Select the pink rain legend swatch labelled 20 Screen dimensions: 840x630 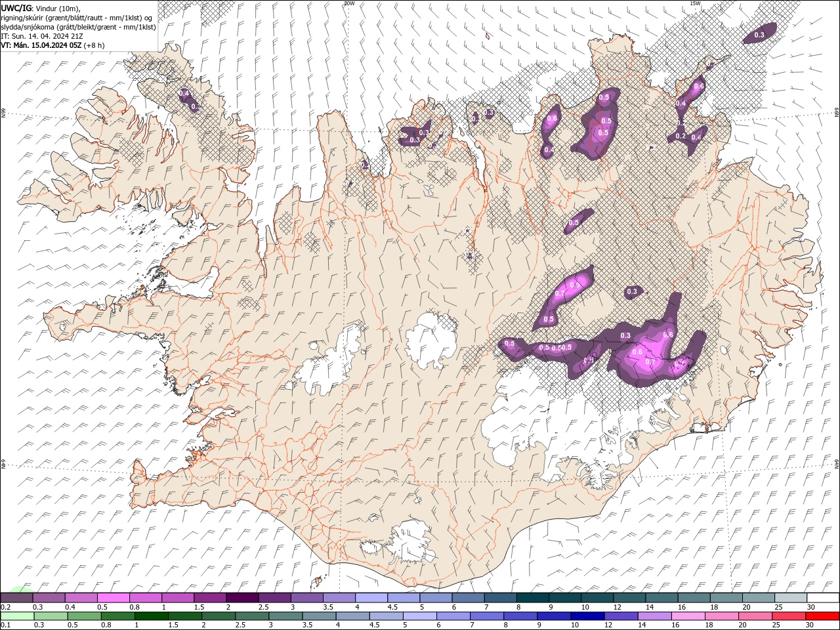click(754, 616)
